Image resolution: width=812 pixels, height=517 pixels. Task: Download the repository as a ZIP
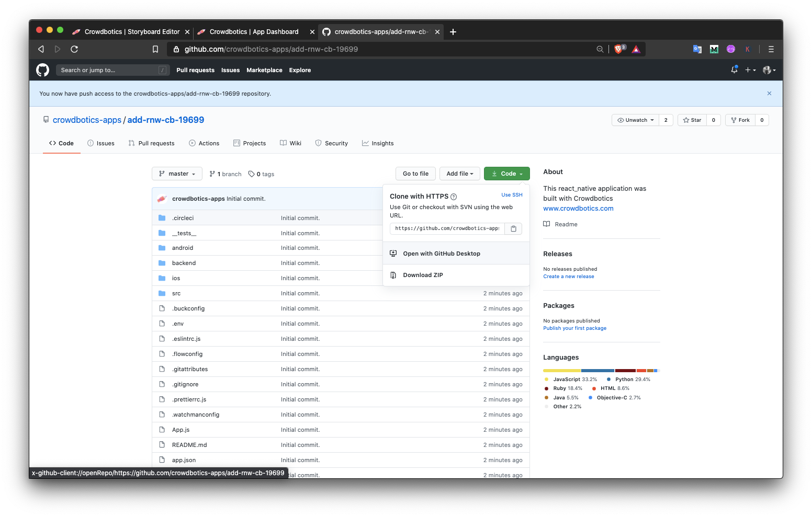(422, 274)
